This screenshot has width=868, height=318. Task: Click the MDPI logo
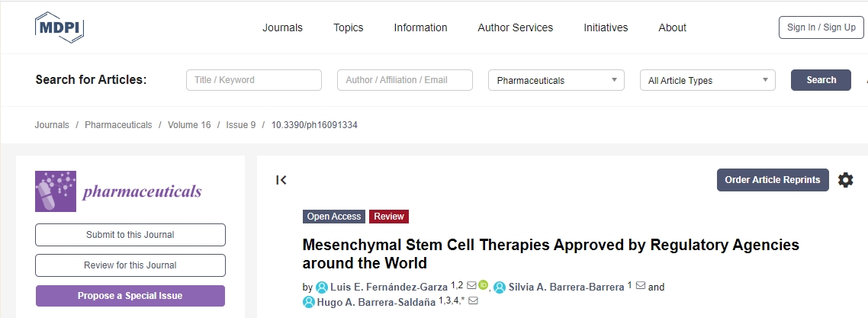point(59,27)
